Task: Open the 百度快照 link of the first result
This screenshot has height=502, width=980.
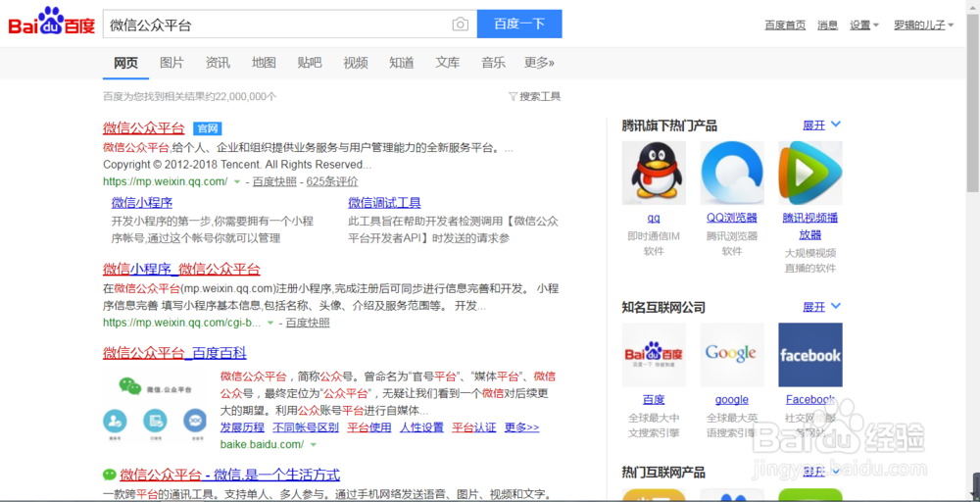Action: point(274,182)
